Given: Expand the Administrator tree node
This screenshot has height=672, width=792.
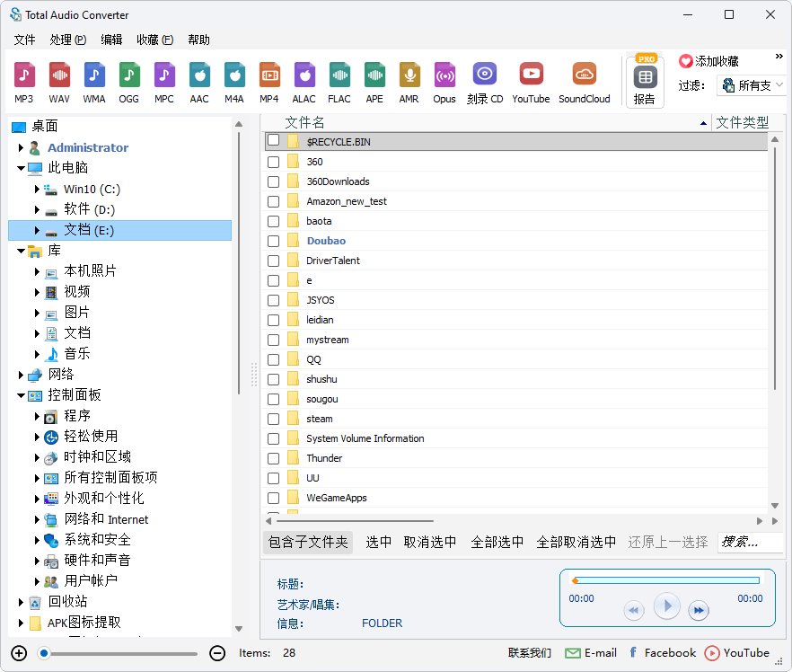Looking at the screenshot, I should 21,147.
